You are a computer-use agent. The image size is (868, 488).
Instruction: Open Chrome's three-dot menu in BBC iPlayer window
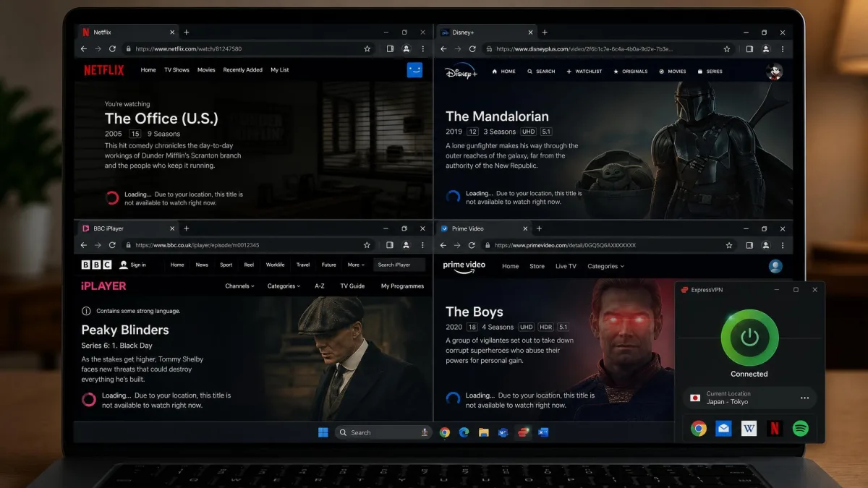(423, 245)
